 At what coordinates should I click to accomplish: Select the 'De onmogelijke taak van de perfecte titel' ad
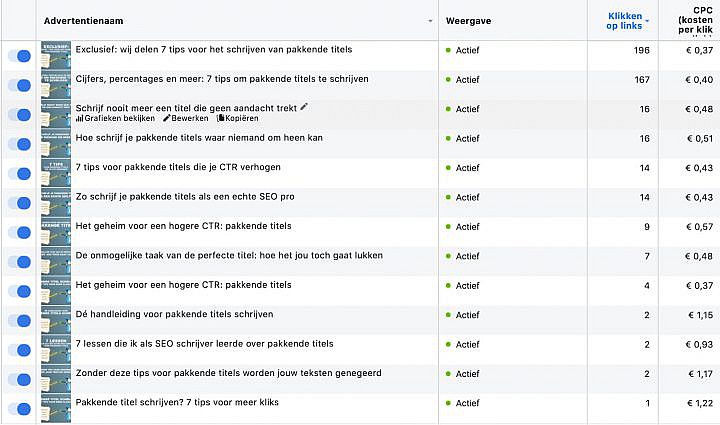click(x=229, y=255)
